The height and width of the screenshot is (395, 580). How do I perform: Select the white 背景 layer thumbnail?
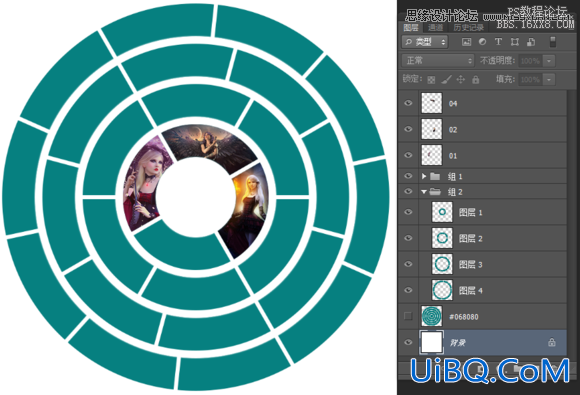[432, 342]
